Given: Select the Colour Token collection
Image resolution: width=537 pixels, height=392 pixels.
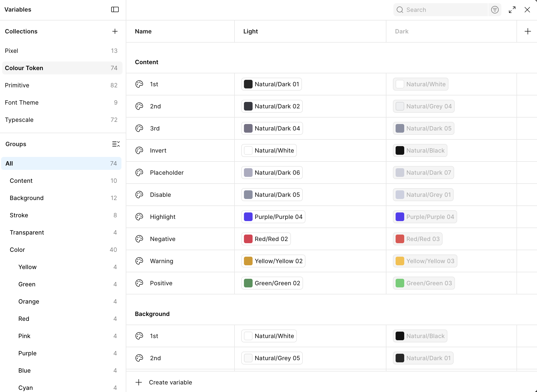Looking at the screenshot, I should 62,68.
